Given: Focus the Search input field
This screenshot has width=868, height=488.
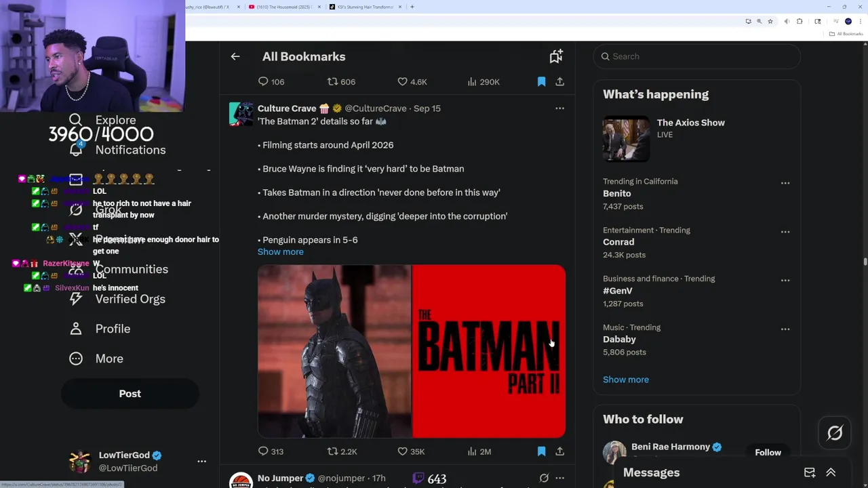Looking at the screenshot, I should pyautogui.click(x=696, y=56).
